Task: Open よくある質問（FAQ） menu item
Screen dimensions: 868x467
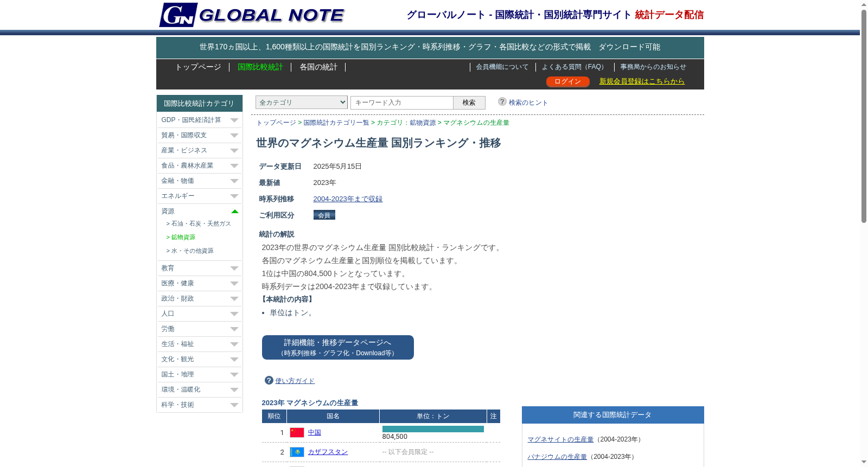Action: [x=574, y=67]
